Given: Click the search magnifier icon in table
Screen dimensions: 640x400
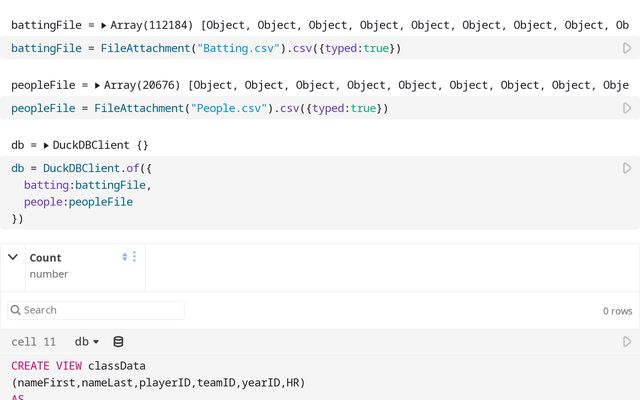Looking at the screenshot, I should [16, 310].
